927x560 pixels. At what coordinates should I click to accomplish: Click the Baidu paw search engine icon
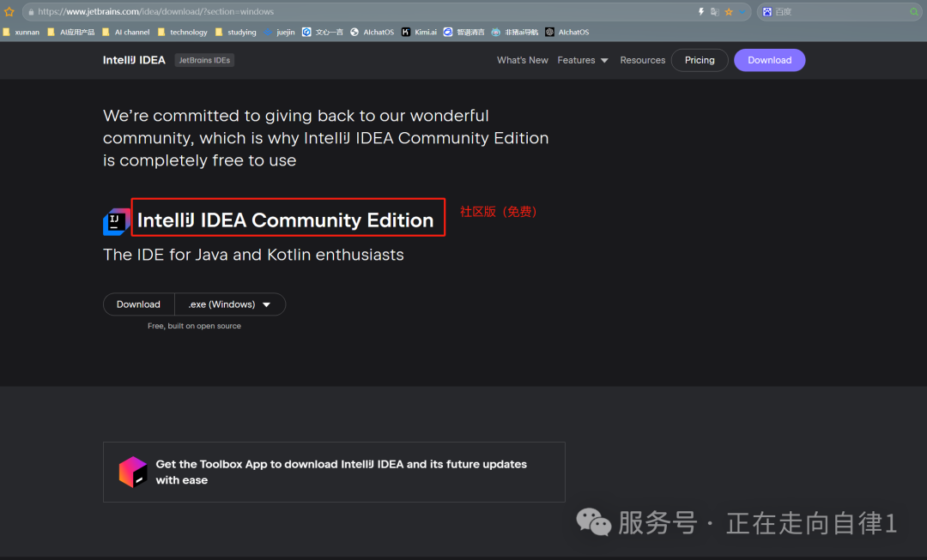[766, 12]
